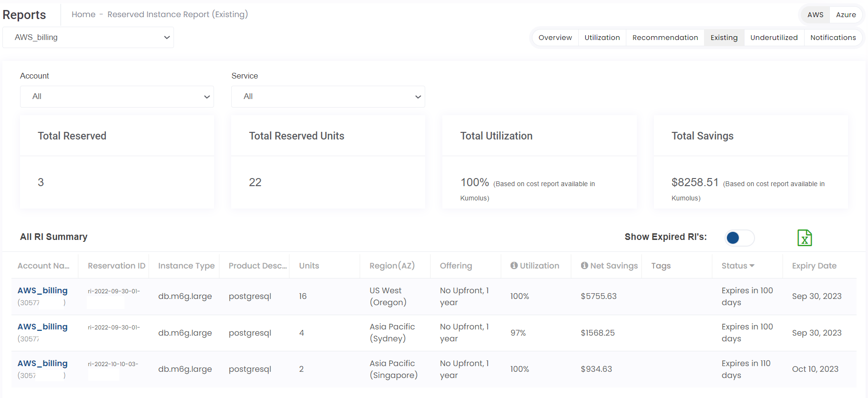Select AWS cloud provider
This screenshot has height=398, width=868.
[x=815, y=15]
